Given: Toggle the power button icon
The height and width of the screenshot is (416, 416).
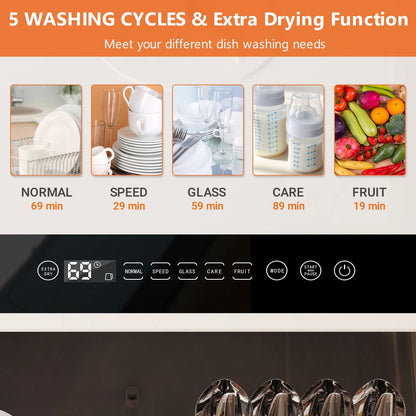Looking at the screenshot, I should [345, 270].
